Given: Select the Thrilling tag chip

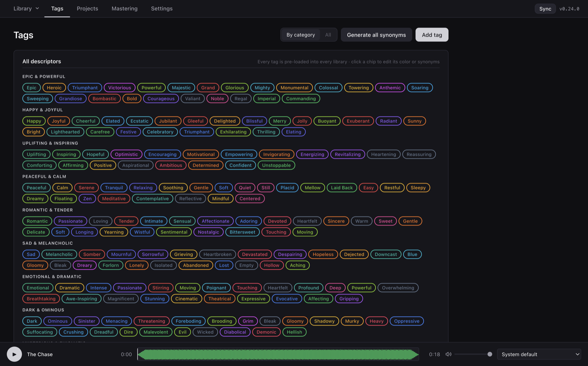Looking at the screenshot, I should 266,132.
